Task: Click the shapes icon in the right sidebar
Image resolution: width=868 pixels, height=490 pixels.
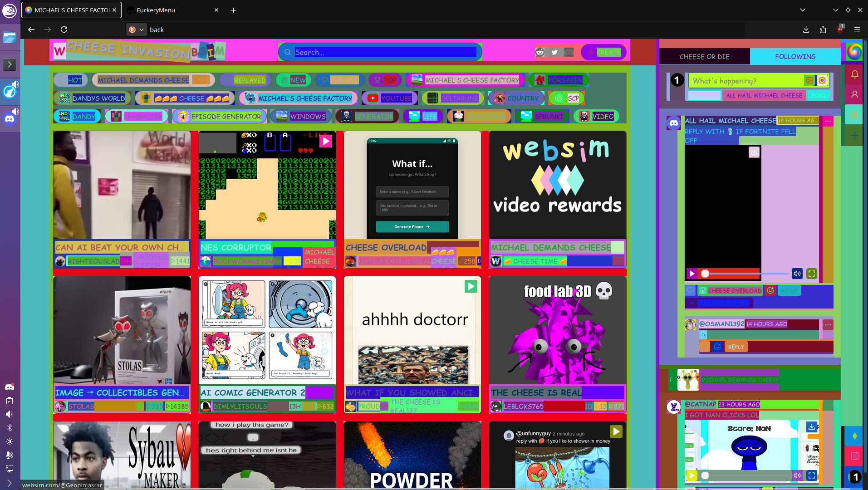Action: (x=854, y=114)
